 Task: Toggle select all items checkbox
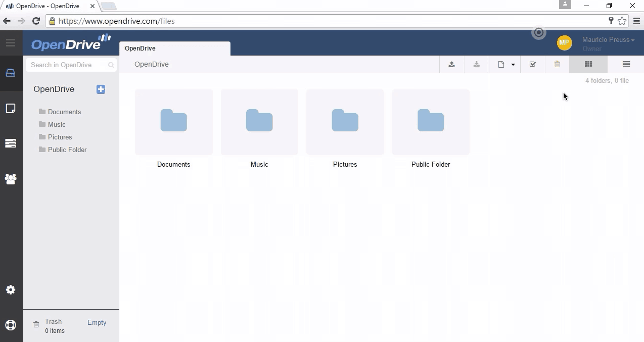532,64
